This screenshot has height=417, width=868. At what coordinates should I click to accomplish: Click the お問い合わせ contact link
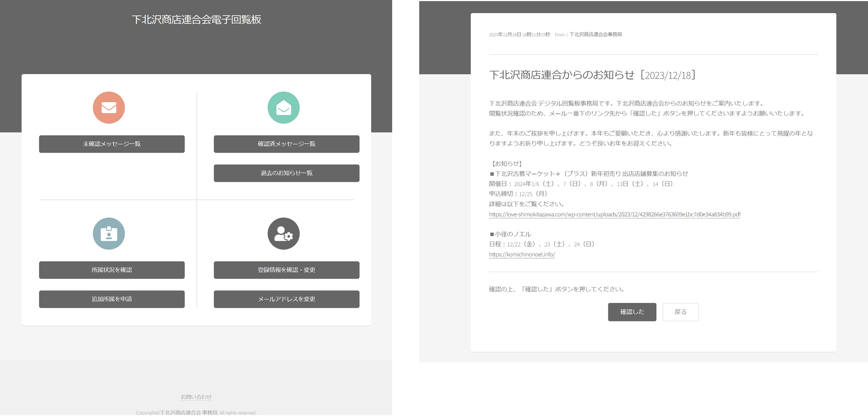pyautogui.click(x=196, y=397)
